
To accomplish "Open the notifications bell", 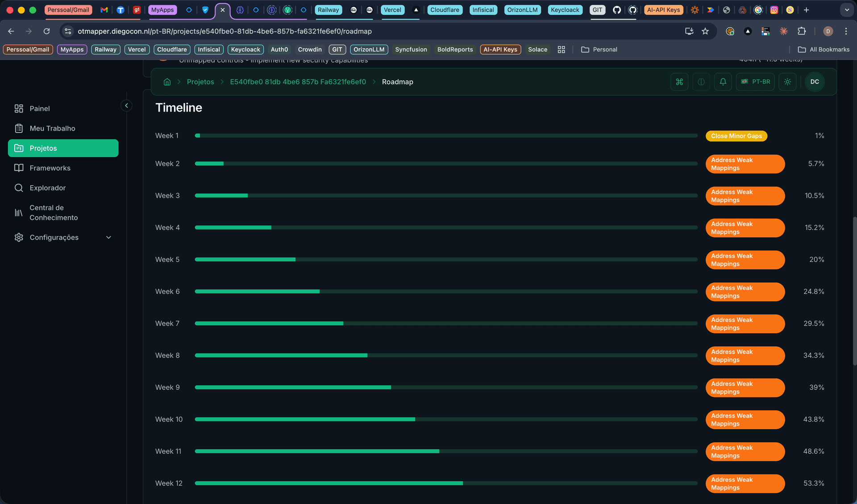I will (723, 82).
